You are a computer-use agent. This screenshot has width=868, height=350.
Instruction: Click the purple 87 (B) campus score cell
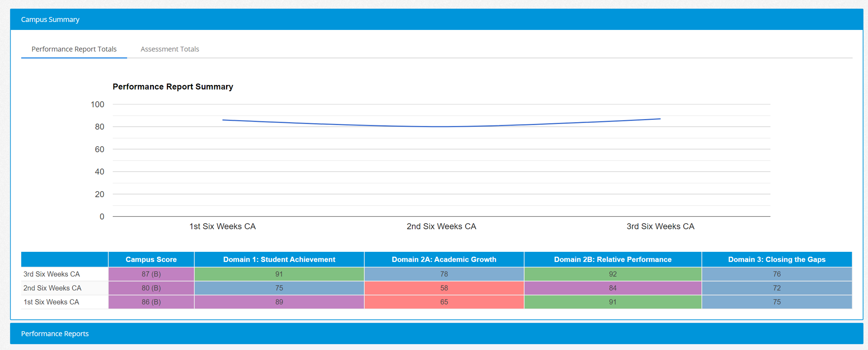point(151,274)
